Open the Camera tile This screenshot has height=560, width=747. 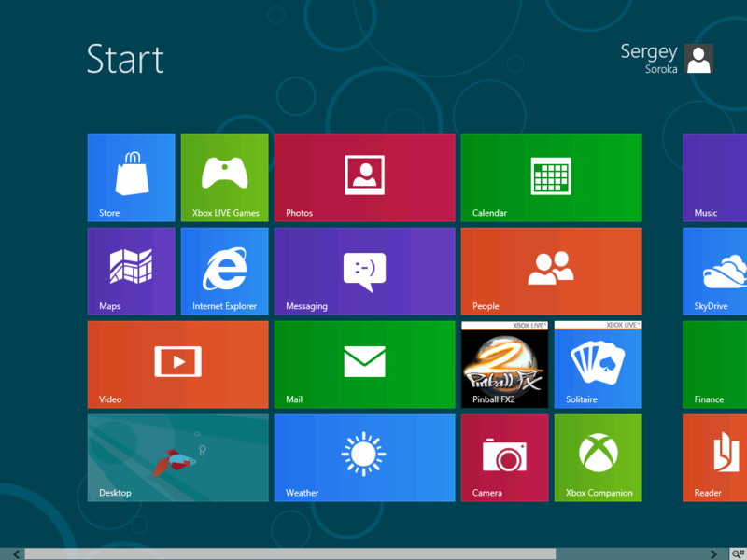504,457
